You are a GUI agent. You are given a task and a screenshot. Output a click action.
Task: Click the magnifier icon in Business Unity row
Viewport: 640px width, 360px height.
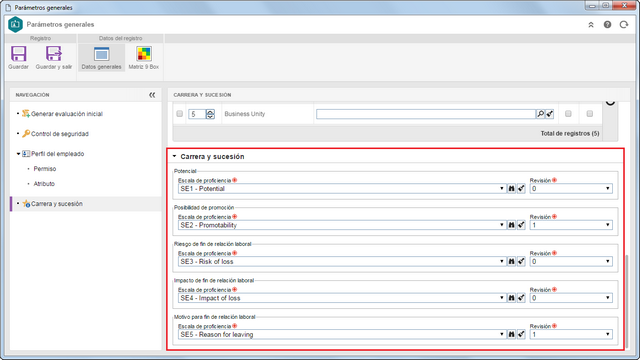coord(540,114)
